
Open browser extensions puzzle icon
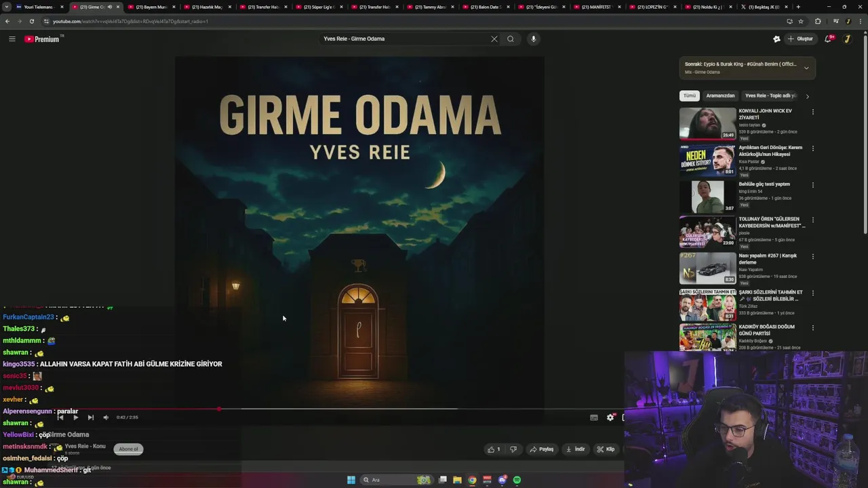818,21
